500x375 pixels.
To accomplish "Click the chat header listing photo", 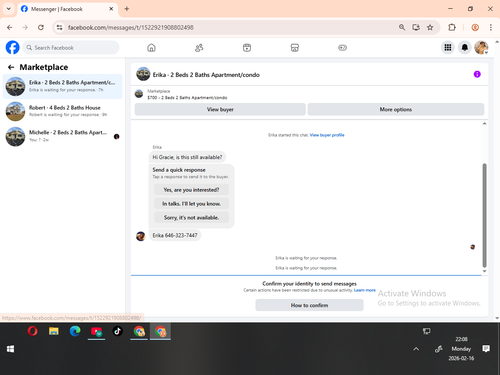I will click(x=143, y=74).
